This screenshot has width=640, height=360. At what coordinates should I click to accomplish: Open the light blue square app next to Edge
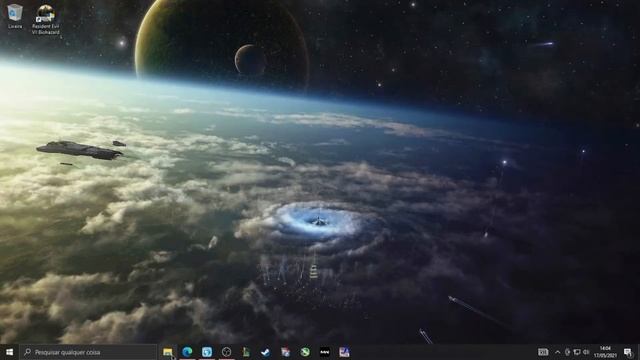click(207, 352)
